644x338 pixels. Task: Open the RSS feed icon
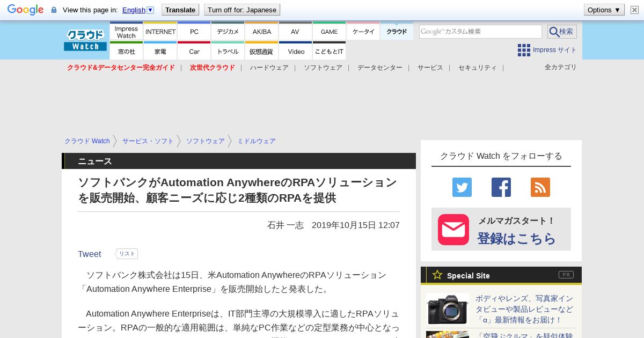tap(540, 187)
